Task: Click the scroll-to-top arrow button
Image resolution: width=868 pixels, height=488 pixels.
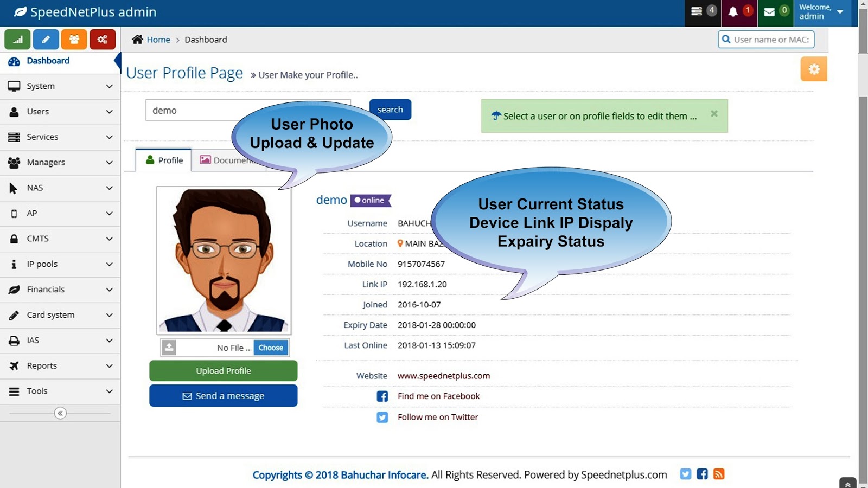Action: pyautogui.click(x=847, y=483)
